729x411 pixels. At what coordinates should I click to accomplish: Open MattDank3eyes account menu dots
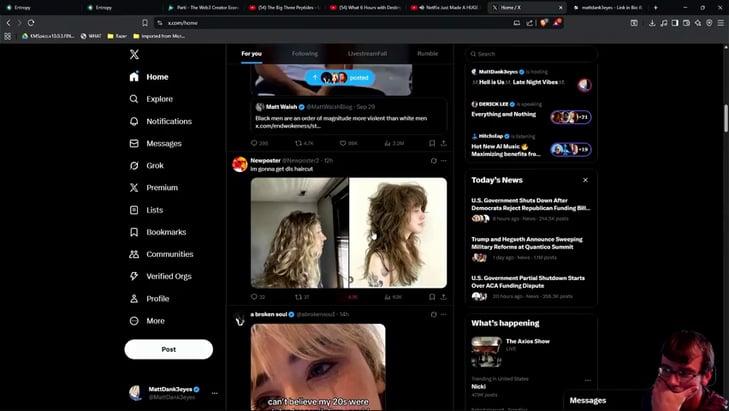click(x=214, y=393)
